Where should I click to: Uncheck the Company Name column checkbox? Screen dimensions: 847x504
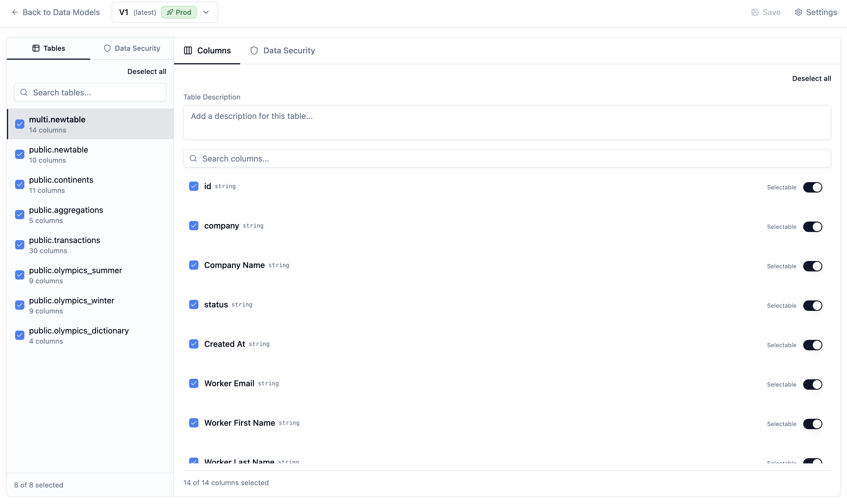click(x=193, y=265)
